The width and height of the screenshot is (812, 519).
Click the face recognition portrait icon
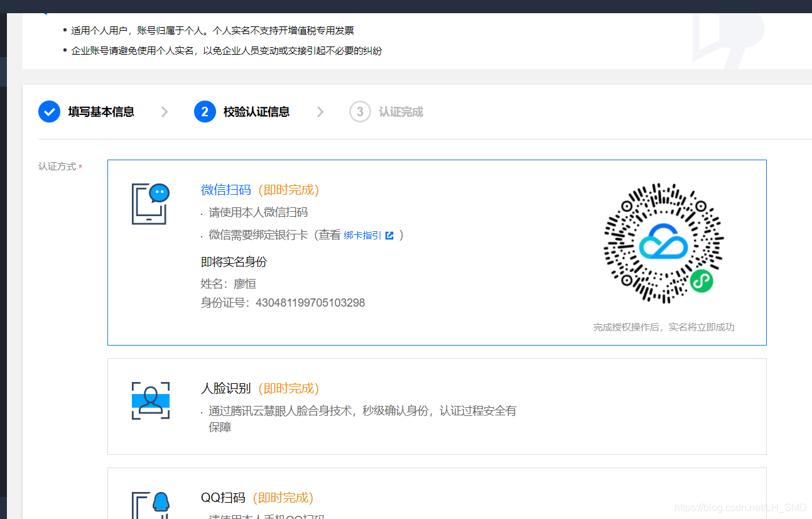[x=150, y=400]
